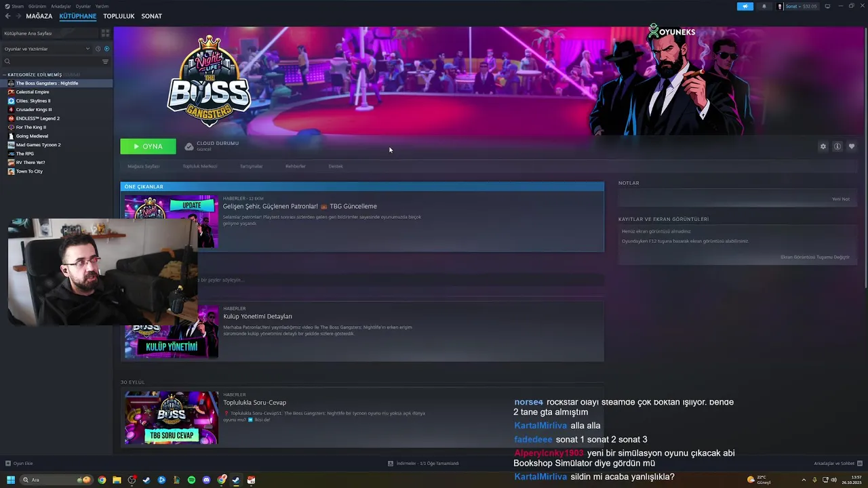Go to the KÜTÜPHANE tab
The image size is (868, 488).
pyautogui.click(x=78, y=16)
